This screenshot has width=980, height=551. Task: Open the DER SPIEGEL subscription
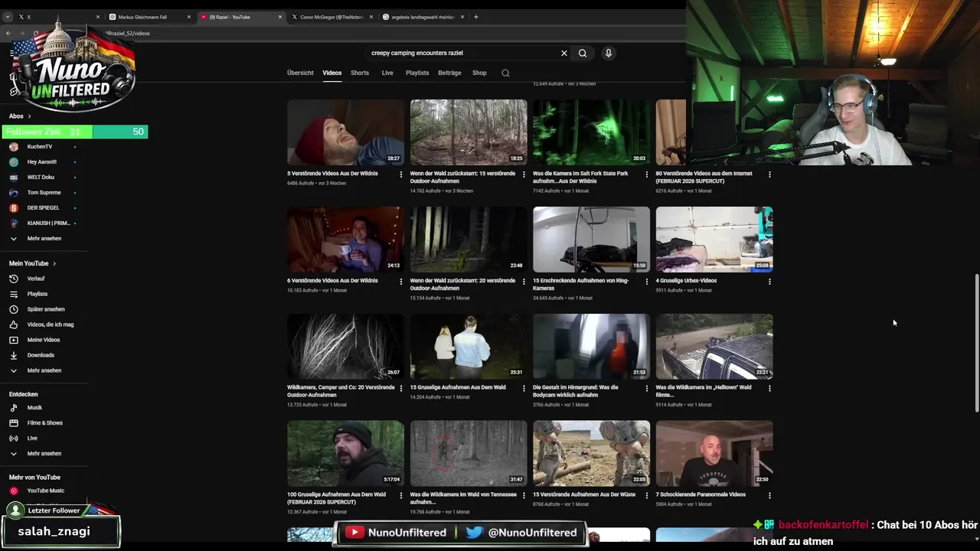(45, 207)
